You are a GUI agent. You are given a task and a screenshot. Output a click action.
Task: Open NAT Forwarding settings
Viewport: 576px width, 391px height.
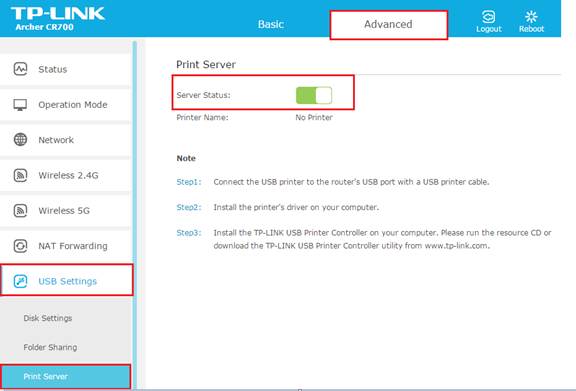[x=65, y=246]
